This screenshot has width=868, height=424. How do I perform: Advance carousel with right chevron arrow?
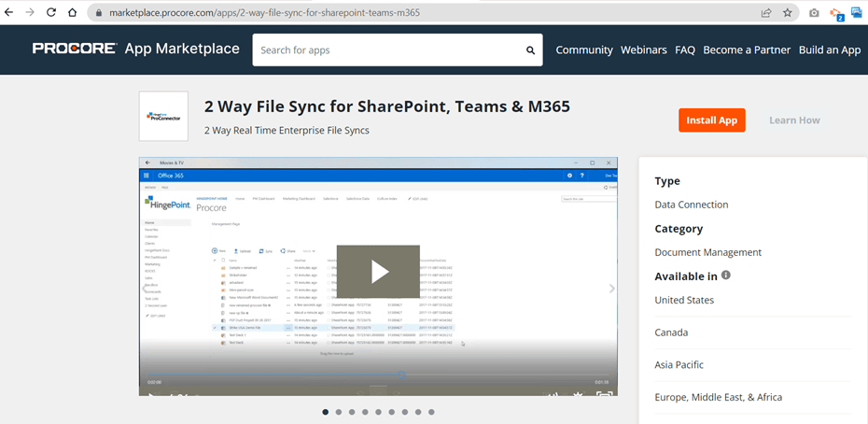pyautogui.click(x=612, y=289)
